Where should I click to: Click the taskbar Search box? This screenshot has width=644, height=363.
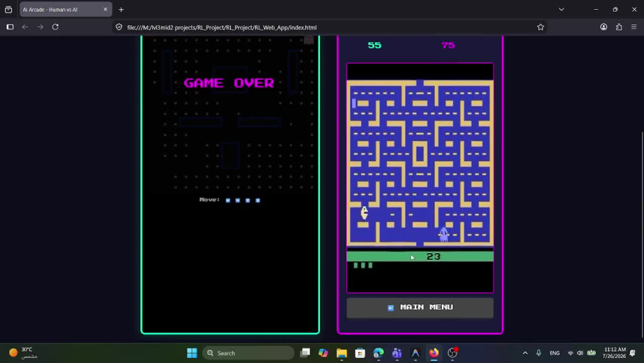[x=248, y=353]
